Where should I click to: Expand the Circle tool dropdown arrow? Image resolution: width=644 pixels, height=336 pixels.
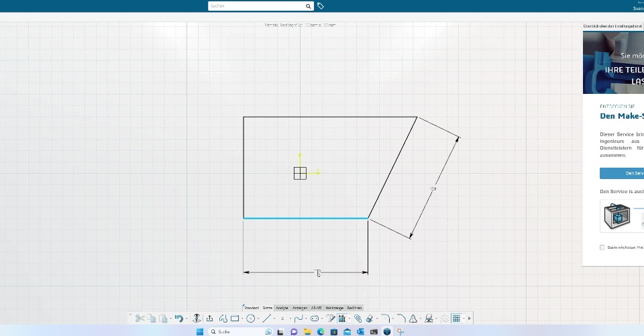point(258,319)
